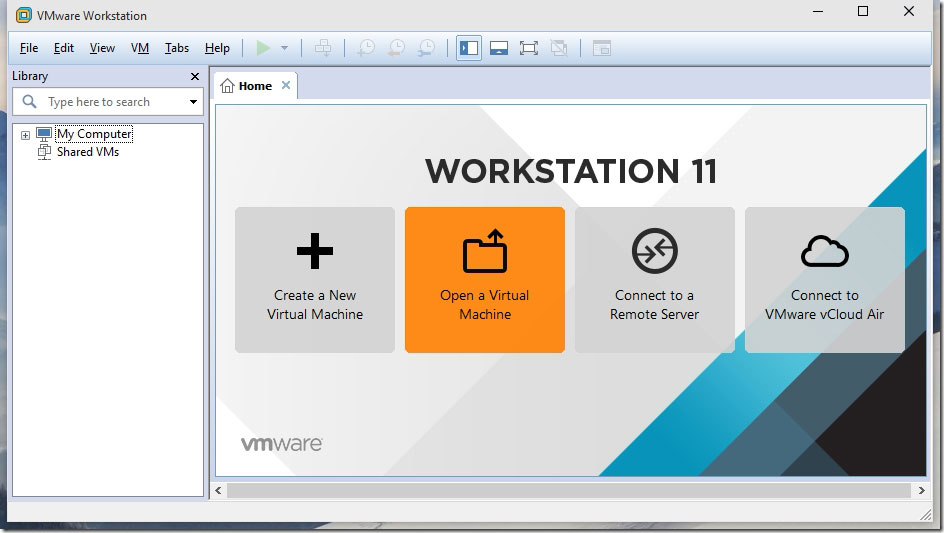Click the horizontal scrollbar track
Screen dimensions: 944x533
[569, 490]
